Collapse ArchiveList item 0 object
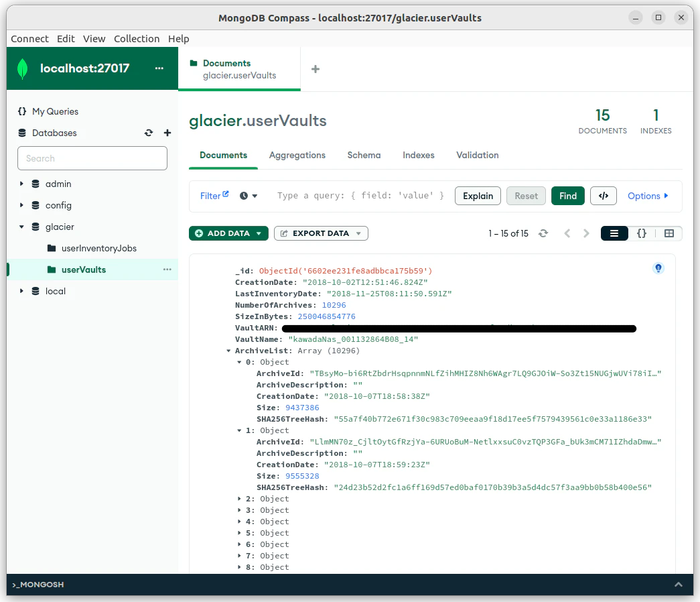This screenshot has height=602, width=700. [239, 362]
